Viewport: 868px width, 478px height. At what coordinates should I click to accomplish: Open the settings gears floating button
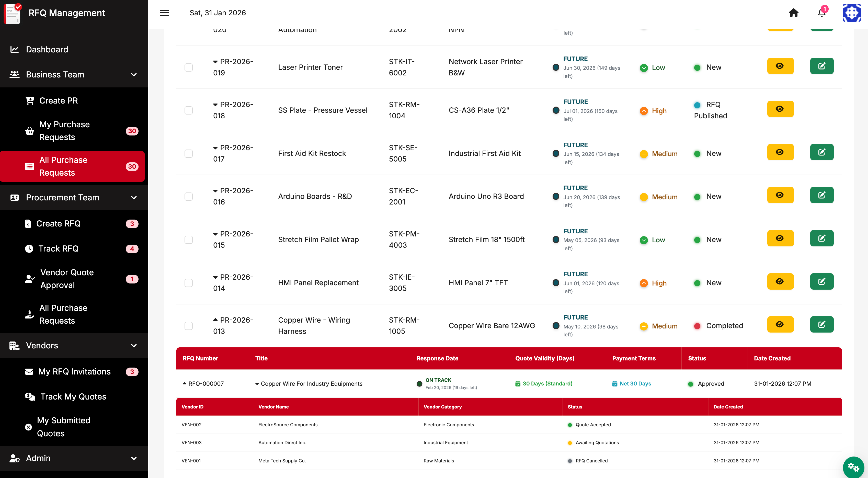[853, 467]
